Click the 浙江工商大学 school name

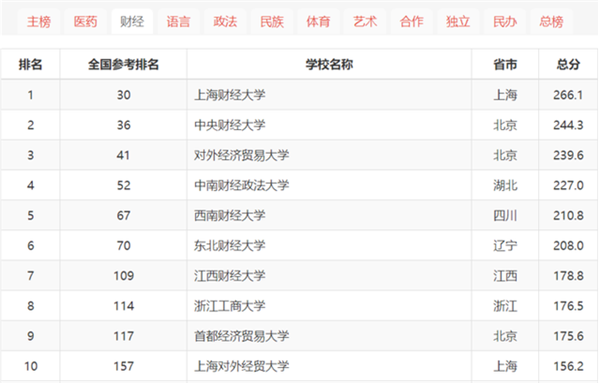pos(230,306)
